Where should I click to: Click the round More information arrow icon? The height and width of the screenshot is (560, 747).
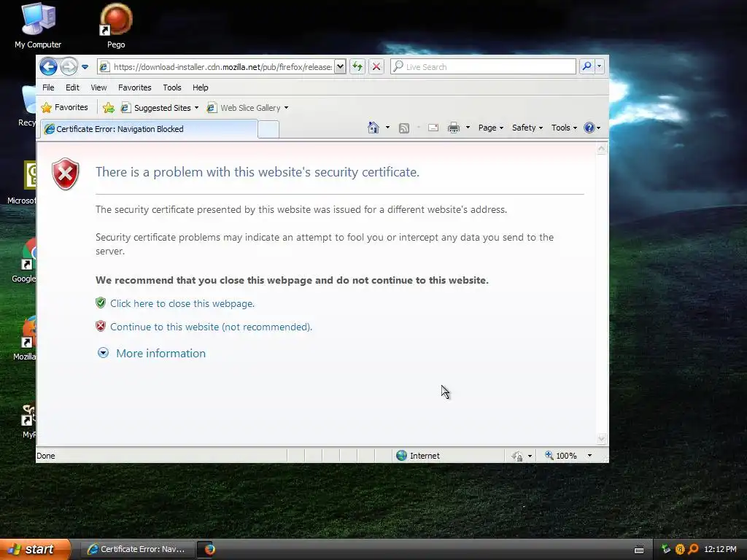tap(103, 353)
